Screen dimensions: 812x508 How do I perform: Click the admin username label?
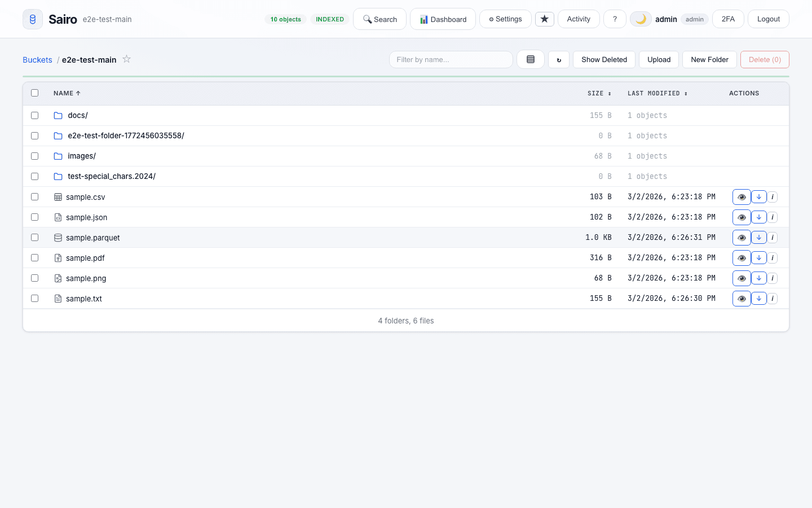(x=666, y=19)
